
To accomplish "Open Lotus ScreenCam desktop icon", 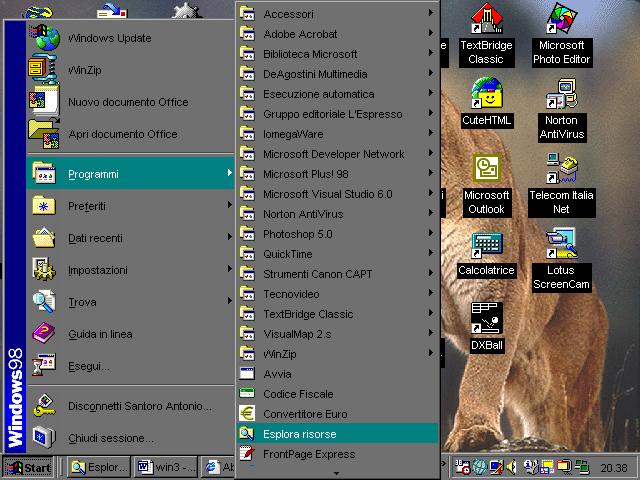I will click(x=562, y=243).
